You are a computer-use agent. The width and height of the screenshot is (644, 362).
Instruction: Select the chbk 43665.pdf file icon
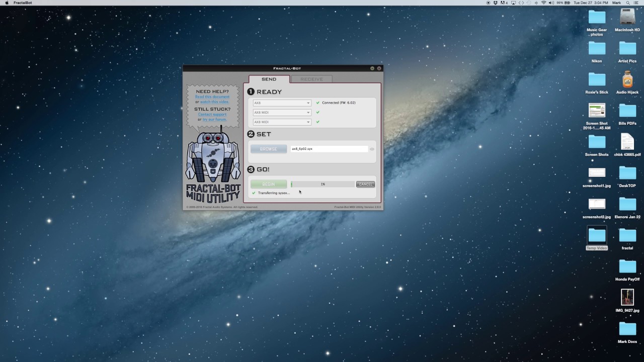[x=627, y=142]
